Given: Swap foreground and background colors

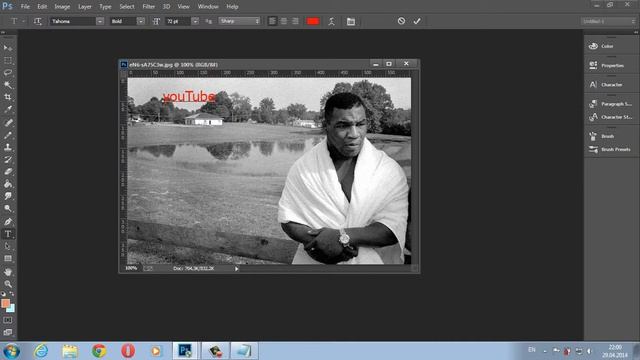Looking at the screenshot, I should click(12, 294).
